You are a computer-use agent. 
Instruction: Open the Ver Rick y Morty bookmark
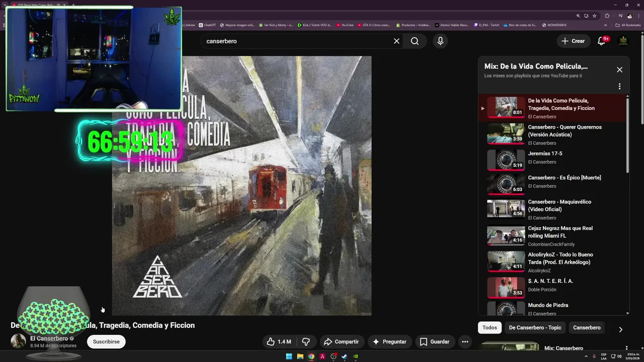pos(276,25)
